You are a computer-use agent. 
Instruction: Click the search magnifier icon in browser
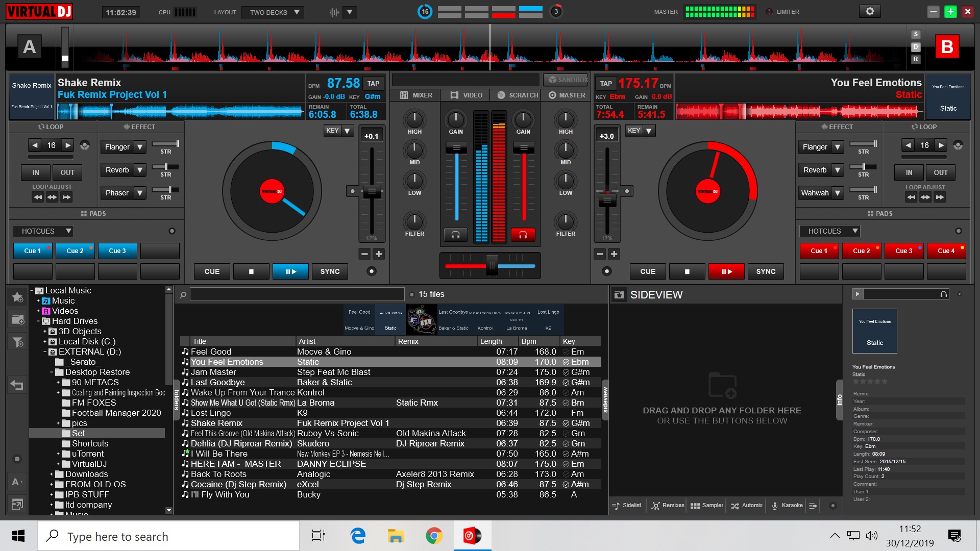tap(183, 294)
